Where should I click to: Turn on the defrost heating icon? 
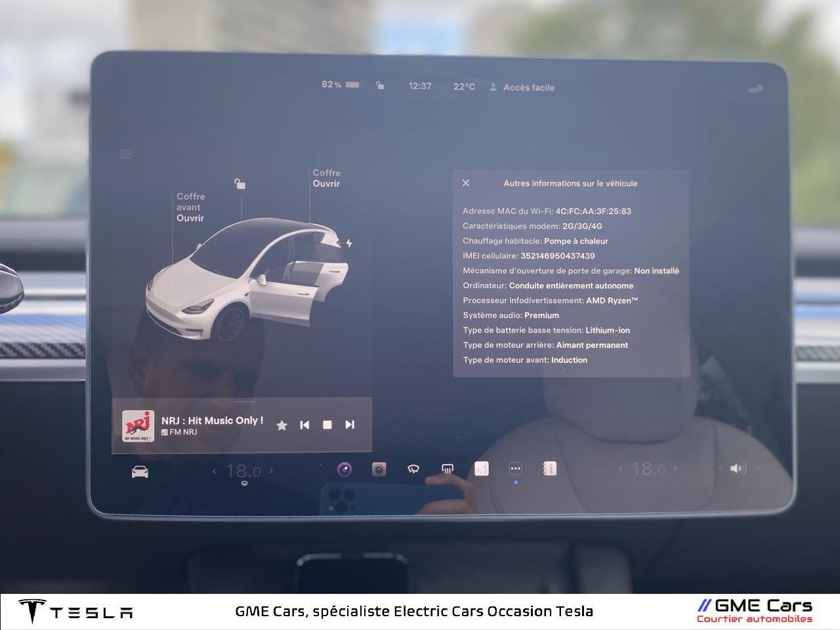pyautogui.click(x=448, y=469)
